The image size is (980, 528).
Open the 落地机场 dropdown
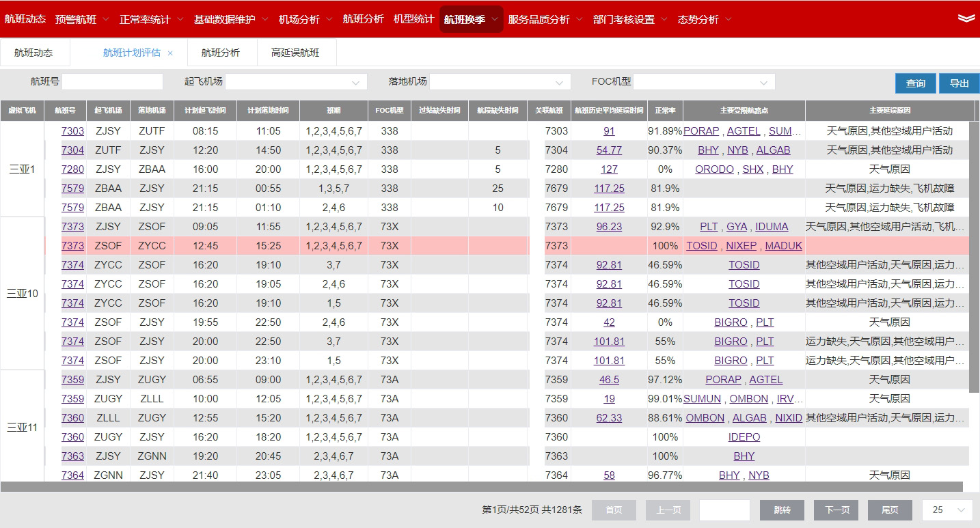(x=500, y=82)
